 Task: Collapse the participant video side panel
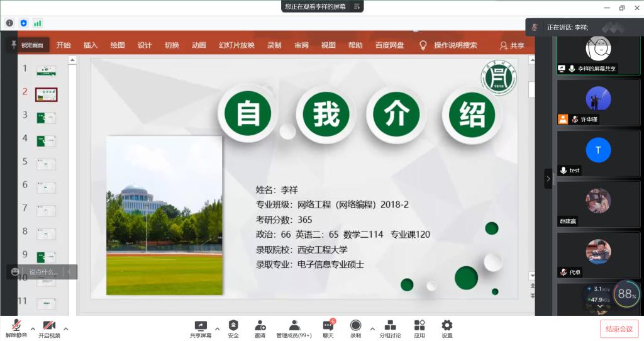click(548, 179)
